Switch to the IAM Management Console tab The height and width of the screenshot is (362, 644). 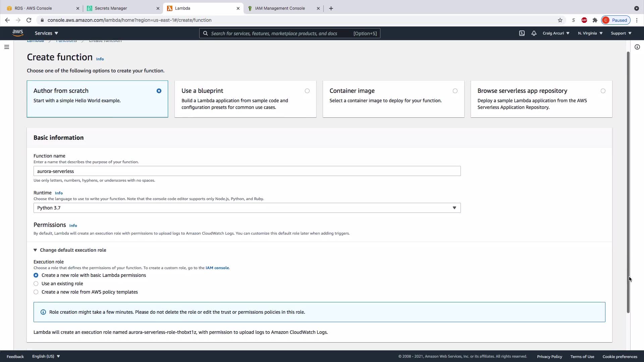tap(280, 8)
